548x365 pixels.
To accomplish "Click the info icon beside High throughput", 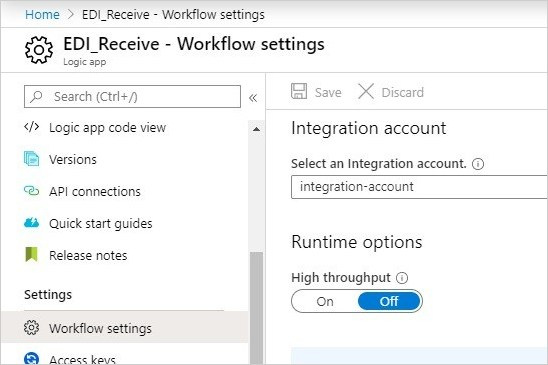I will point(402,278).
